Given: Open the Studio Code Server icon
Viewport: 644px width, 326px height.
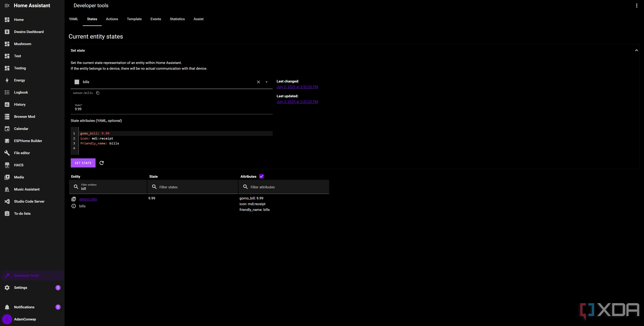Looking at the screenshot, I should tap(7, 201).
